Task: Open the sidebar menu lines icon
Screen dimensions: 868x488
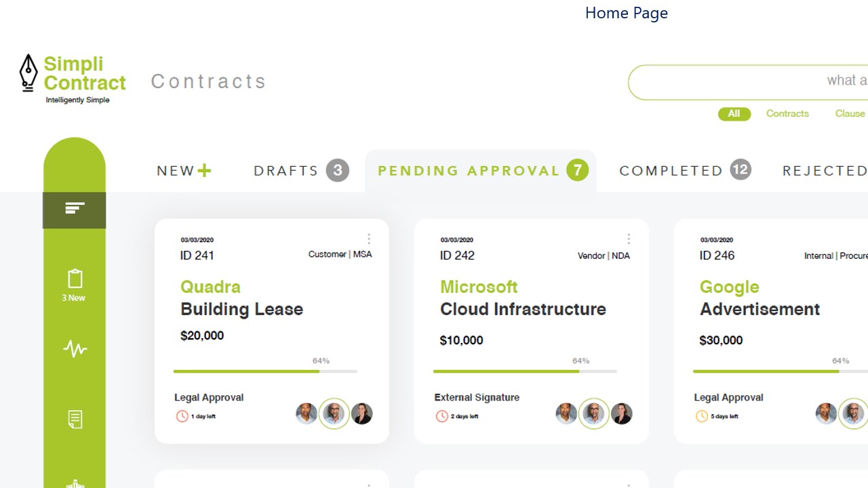Action: (75, 209)
